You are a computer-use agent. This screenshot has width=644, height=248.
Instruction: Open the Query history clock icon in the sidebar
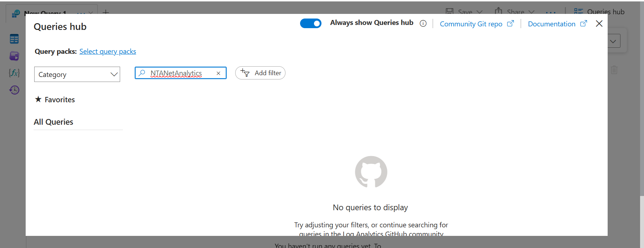(x=14, y=90)
